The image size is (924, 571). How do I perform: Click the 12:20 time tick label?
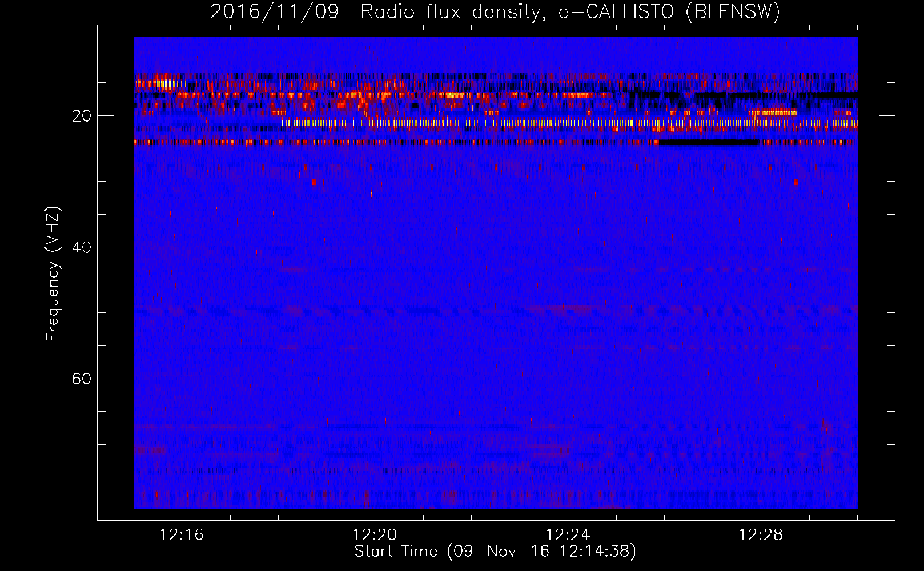(375, 535)
